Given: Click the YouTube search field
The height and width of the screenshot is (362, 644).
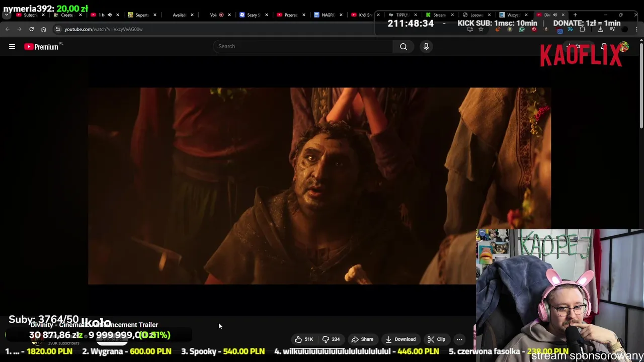Looking at the screenshot, I should 303,46.
